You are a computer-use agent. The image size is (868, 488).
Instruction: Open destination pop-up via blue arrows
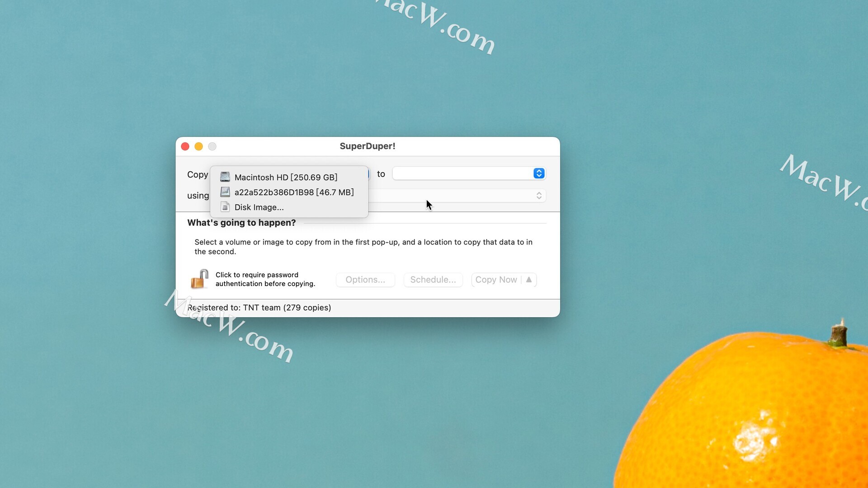[x=538, y=174]
